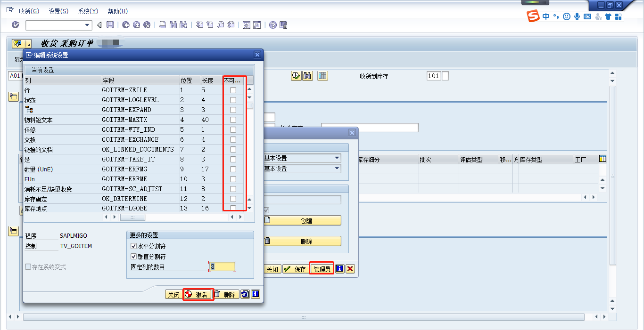Open the 帮助(H) menu
Image resolution: width=644 pixels, height=330 pixels.
tap(117, 11)
